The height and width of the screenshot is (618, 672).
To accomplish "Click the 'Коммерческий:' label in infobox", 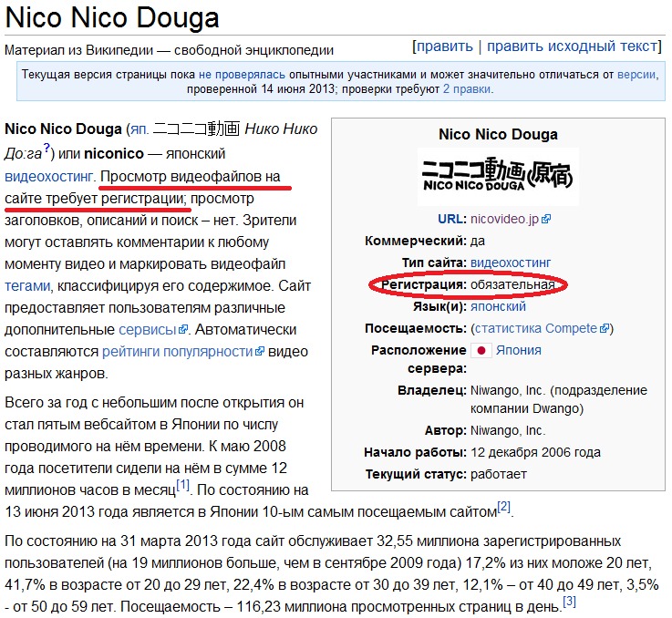I will coord(415,242).
